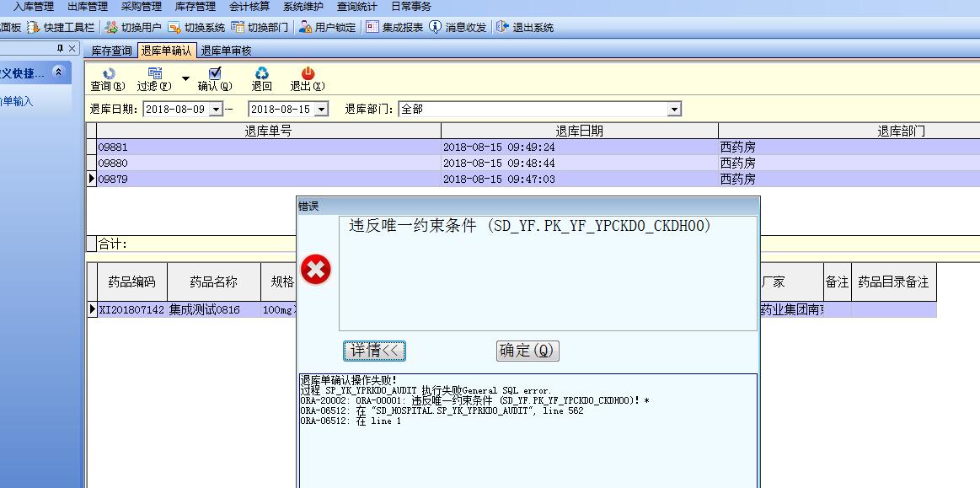Click the 退库单号 column header
This screenshot has height=488, width=980.
(x=269, y=131)
